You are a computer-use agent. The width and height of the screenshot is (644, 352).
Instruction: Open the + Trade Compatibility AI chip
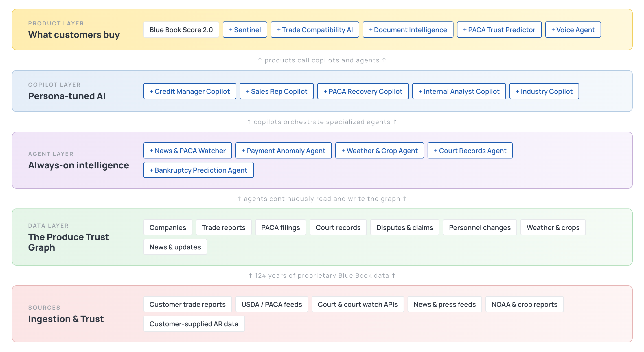[x=315, y=30]
